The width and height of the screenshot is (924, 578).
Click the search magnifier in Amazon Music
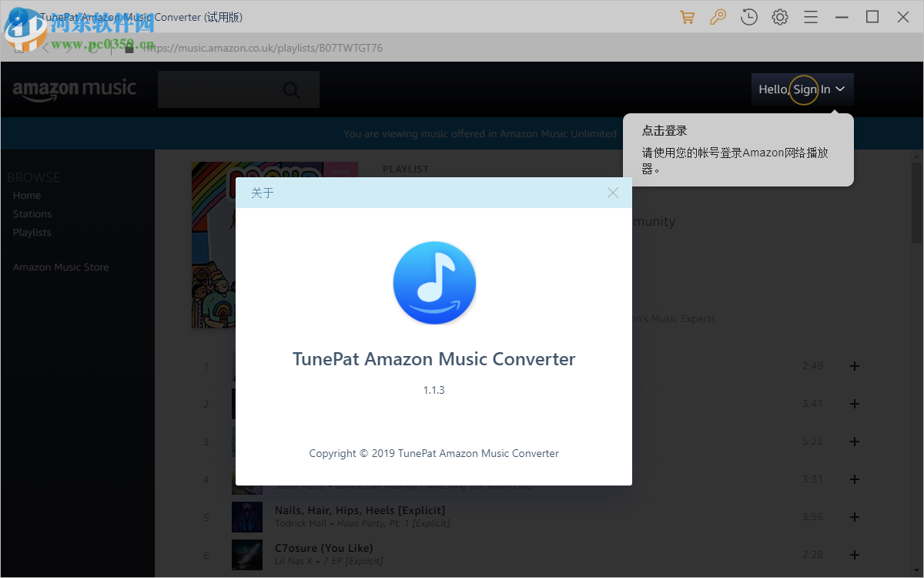tap(292, 89)
